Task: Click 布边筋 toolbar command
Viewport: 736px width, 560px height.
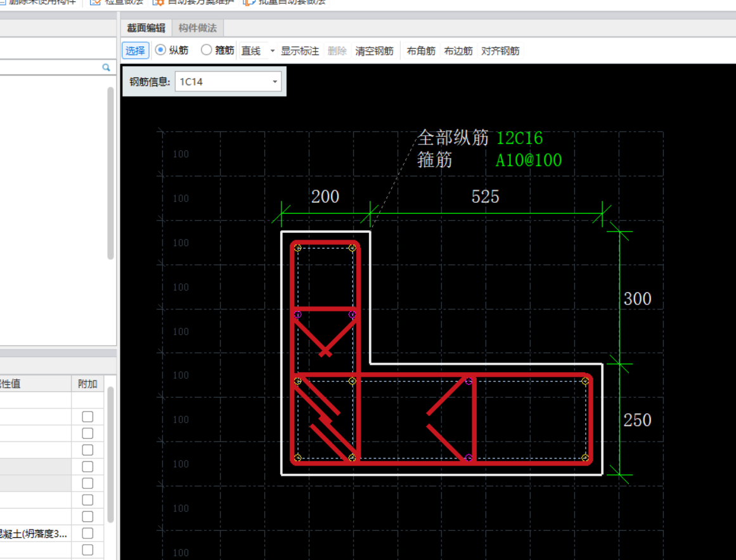Action: [x=458, y=51]
